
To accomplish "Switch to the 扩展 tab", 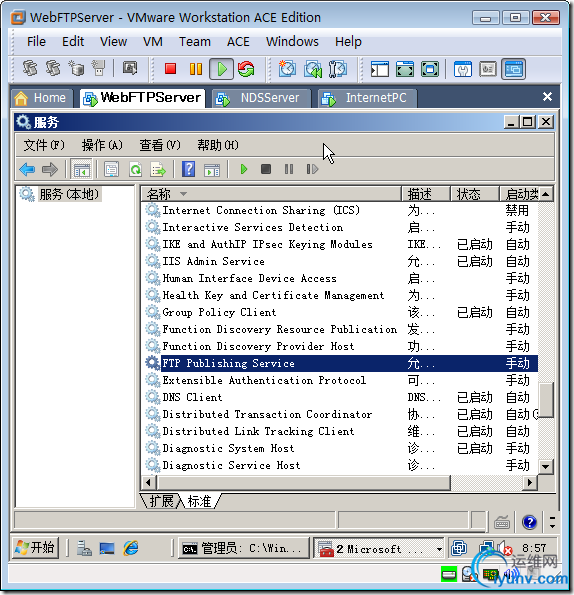I will click(x=161, y=501).
